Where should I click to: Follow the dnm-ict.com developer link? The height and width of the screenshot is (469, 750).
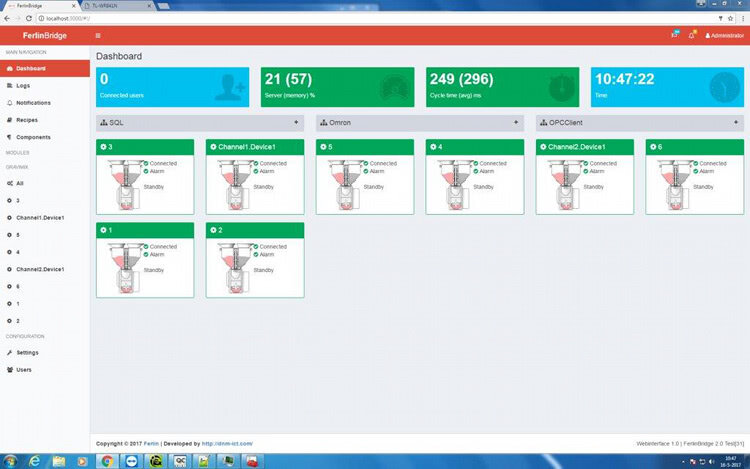(227, 444)
